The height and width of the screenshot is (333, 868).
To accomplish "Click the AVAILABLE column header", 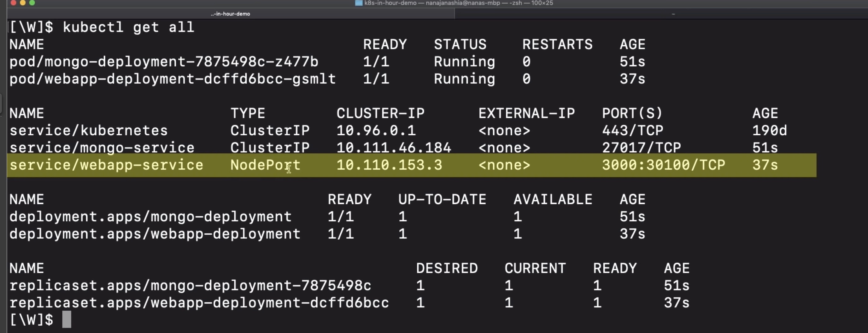I will pyautogui.click(x=553, y=199).
